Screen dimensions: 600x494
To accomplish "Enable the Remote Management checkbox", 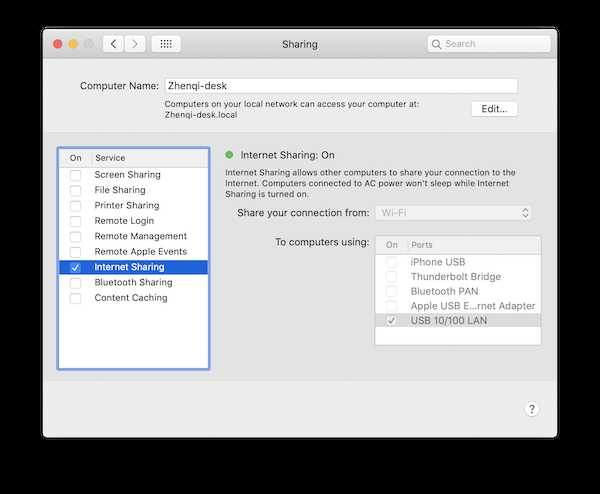I will (x=75, y=236).
